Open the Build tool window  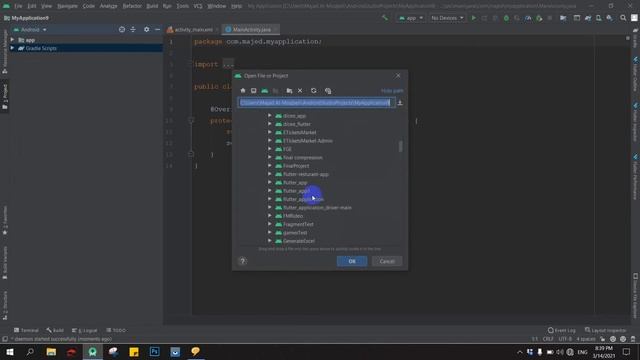tap(55, 330)
